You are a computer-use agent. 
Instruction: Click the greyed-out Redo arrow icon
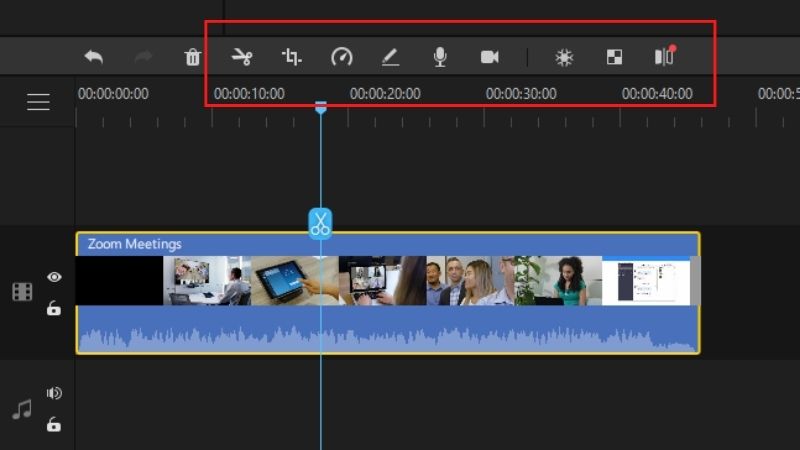[143, 57]
